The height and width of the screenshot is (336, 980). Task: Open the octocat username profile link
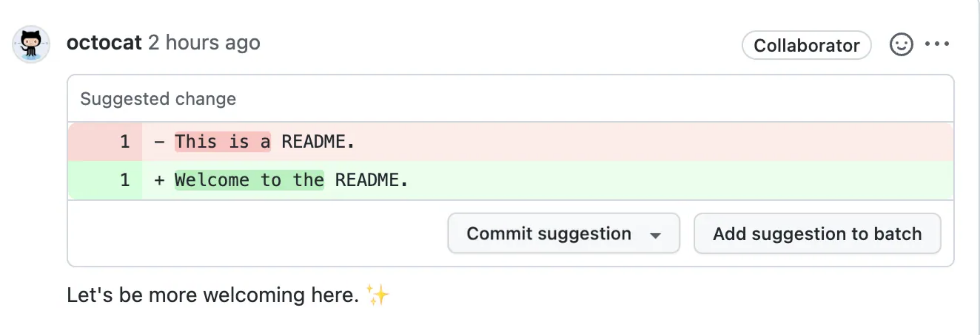pos(104,43)
